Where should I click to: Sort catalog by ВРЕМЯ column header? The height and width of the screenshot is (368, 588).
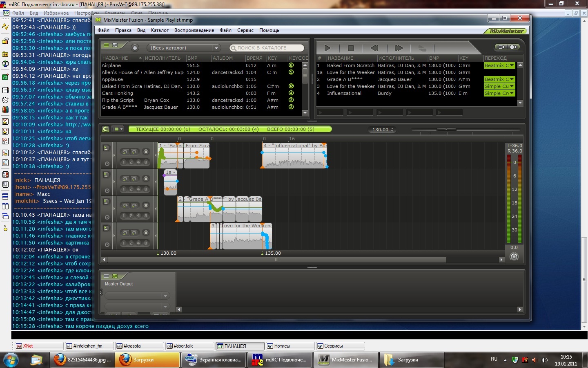click(255, 58)
